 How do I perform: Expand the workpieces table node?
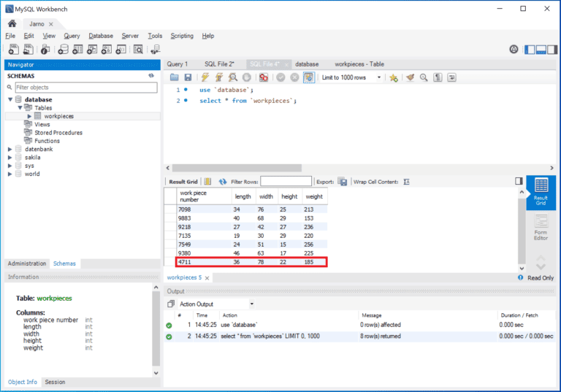pos(29,116)
